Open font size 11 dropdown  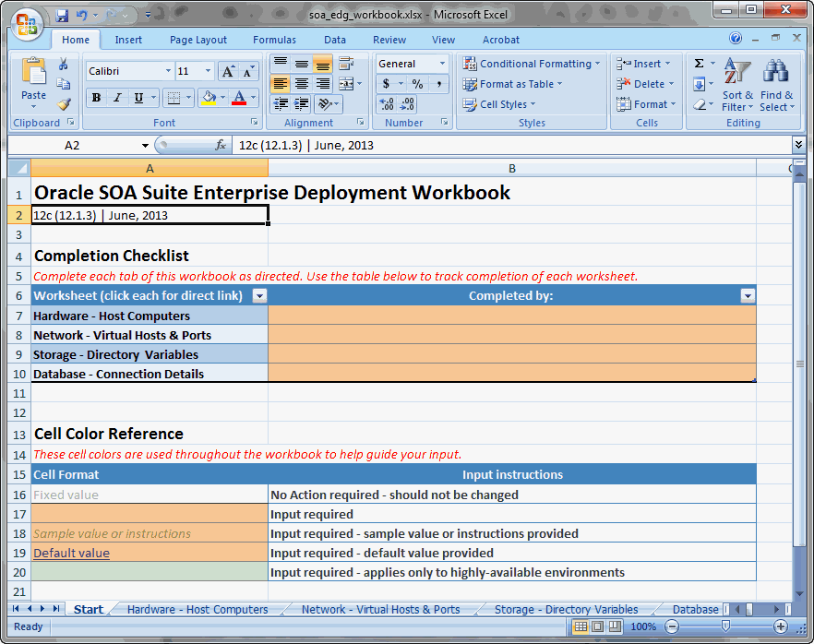(208, 71)
